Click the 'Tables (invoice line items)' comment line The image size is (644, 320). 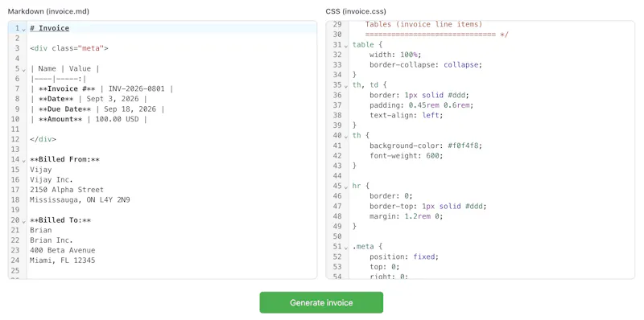point(423,24)
